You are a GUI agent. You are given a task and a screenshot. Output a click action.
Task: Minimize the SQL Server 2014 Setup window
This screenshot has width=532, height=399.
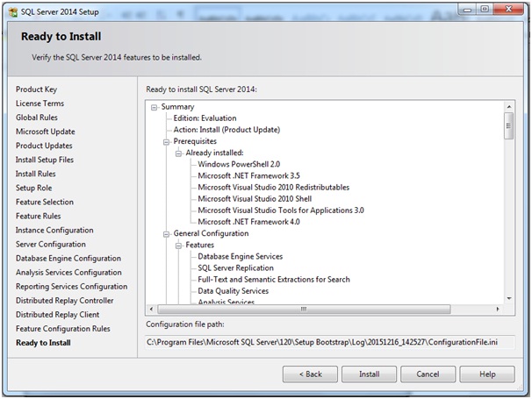tap(468, 10)
